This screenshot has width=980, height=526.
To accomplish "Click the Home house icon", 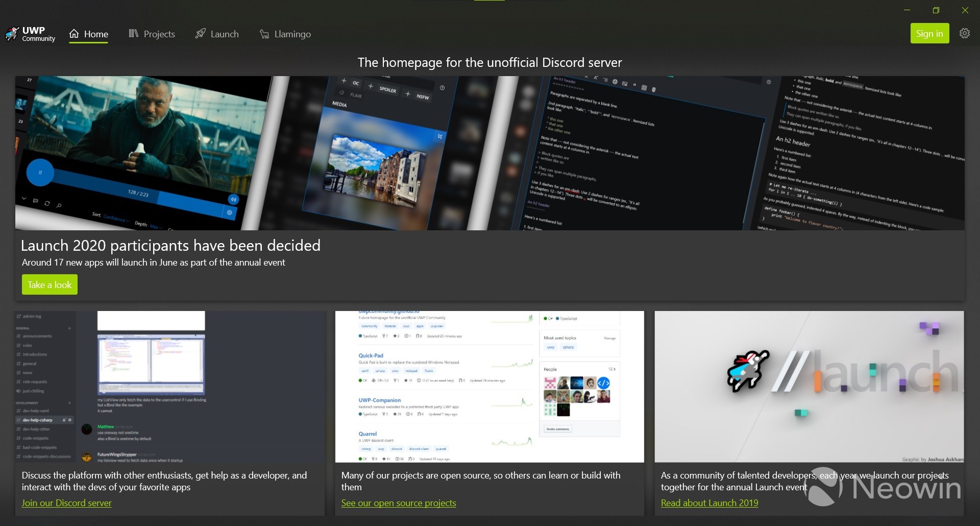I will click(x=74, y=34).
